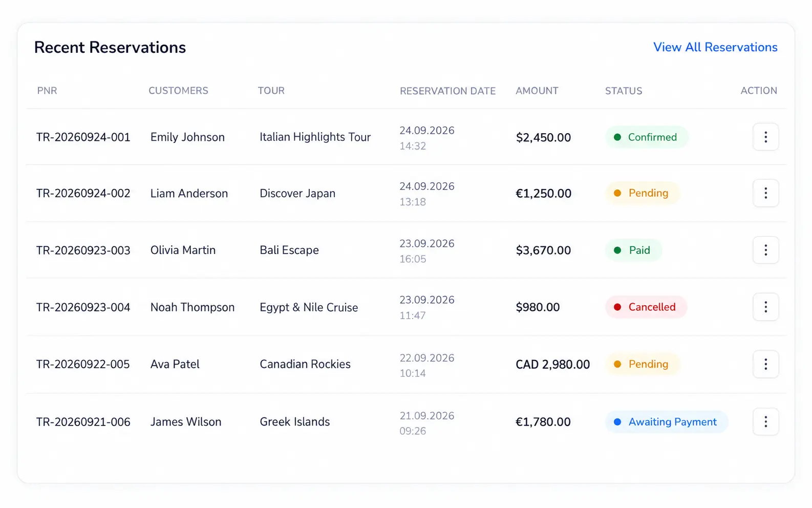The image size is (812, 508).
Task: Select the Bali Escape tour
Action: pyautogui.click(x=289, y=250)
